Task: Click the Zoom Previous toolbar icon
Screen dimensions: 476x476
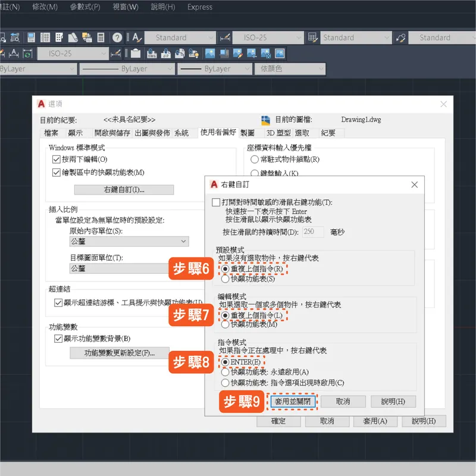Action: tap(14, 37)
